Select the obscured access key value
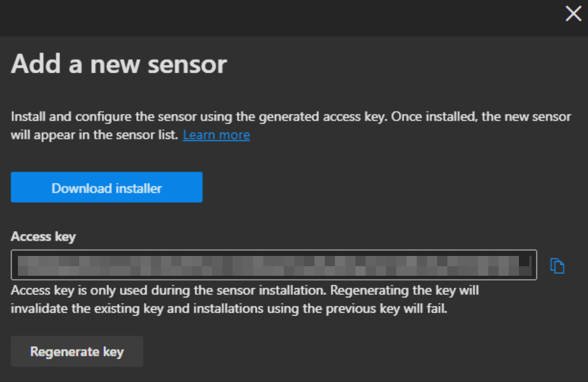Viewport: 588px width, 382px height. [274, 265]
